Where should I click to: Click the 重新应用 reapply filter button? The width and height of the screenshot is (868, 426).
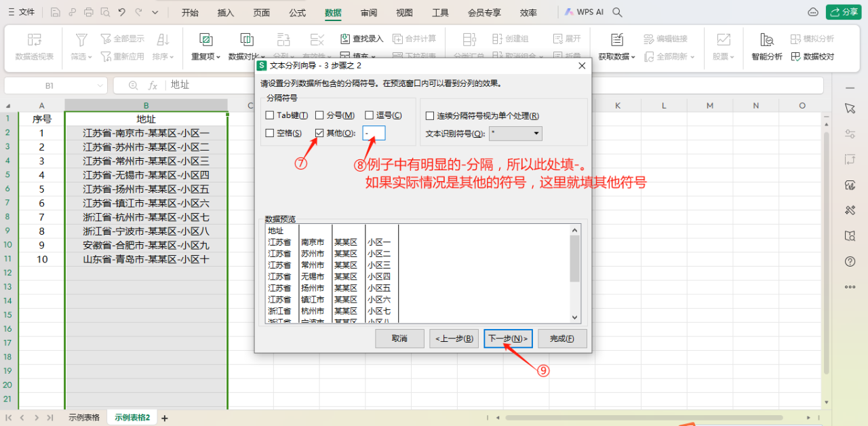tap(122, 56)
